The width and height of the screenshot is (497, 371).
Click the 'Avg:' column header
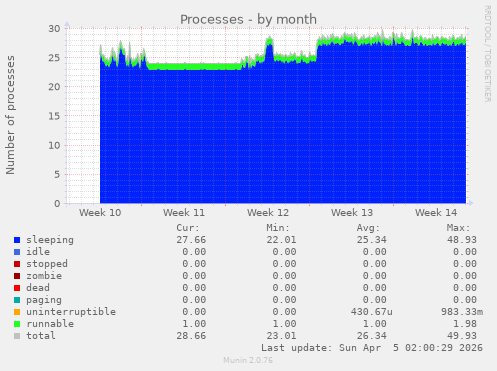[368, 228]
